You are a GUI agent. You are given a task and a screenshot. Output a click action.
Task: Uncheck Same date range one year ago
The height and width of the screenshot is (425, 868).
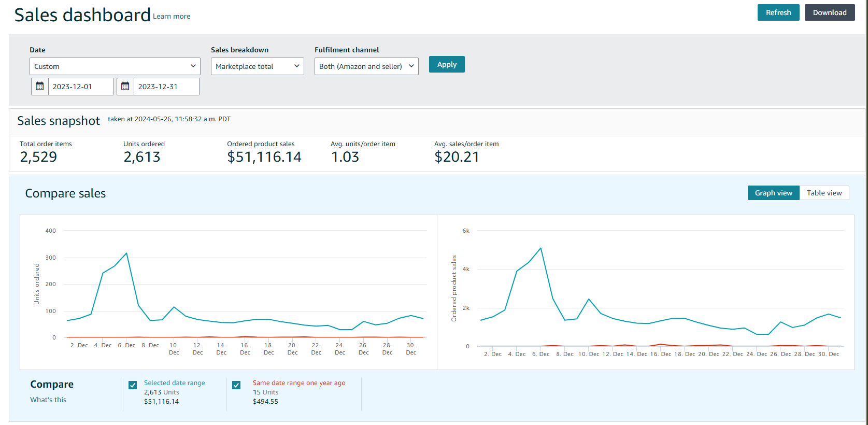[x=236, y=385]
